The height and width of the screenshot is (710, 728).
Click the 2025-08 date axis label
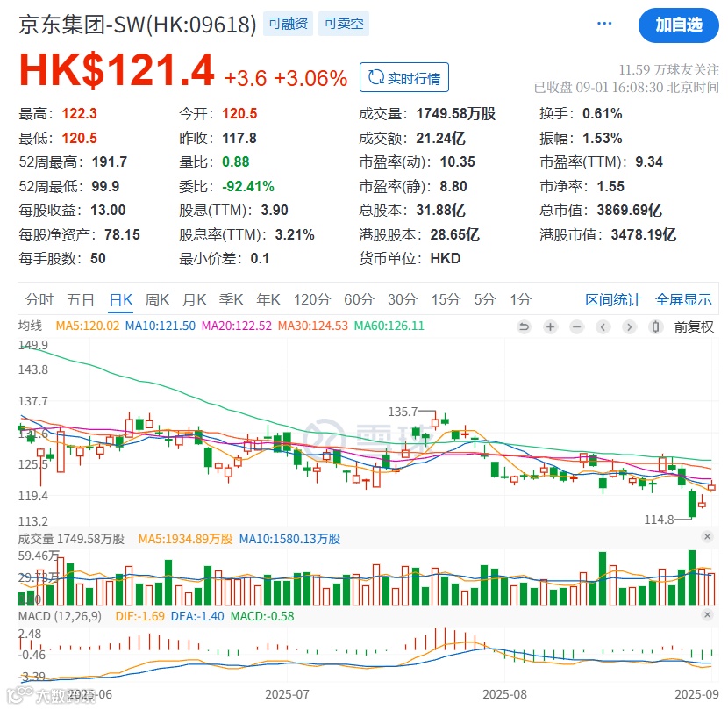[x=504, y=694]
